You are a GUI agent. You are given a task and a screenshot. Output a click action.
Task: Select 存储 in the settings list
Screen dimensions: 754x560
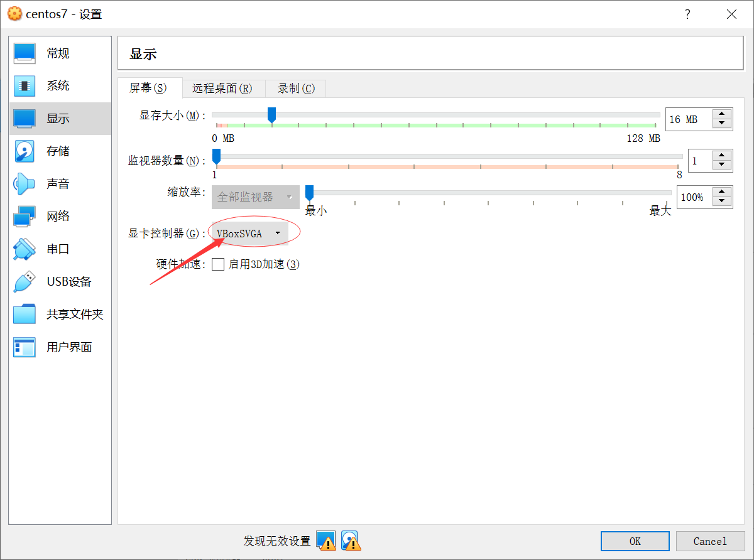[60, 151]
